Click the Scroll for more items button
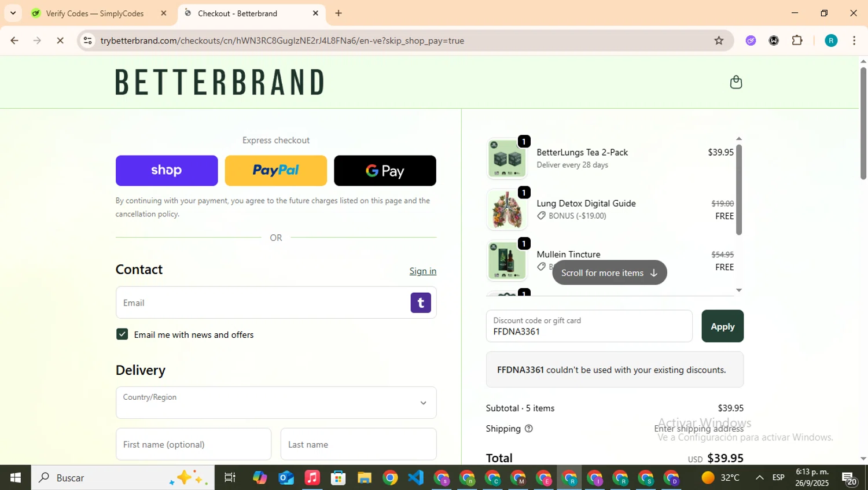The image size is (868, 490). click(609, 272)
